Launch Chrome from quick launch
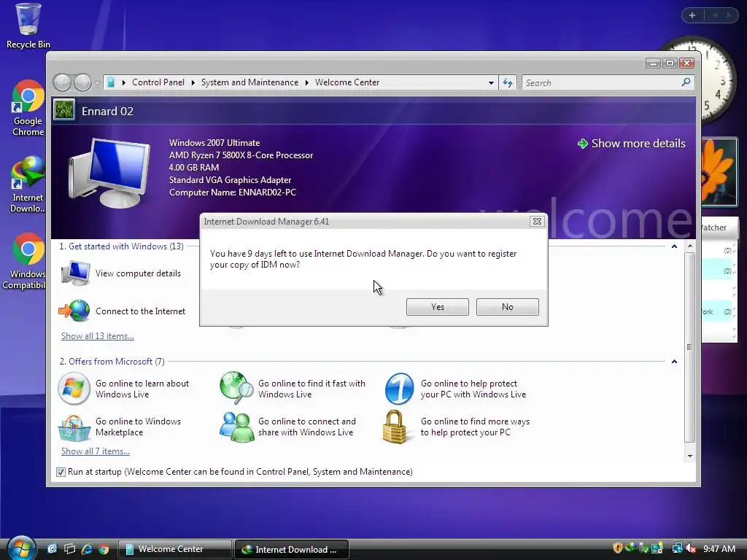 [x=104, y=549]
